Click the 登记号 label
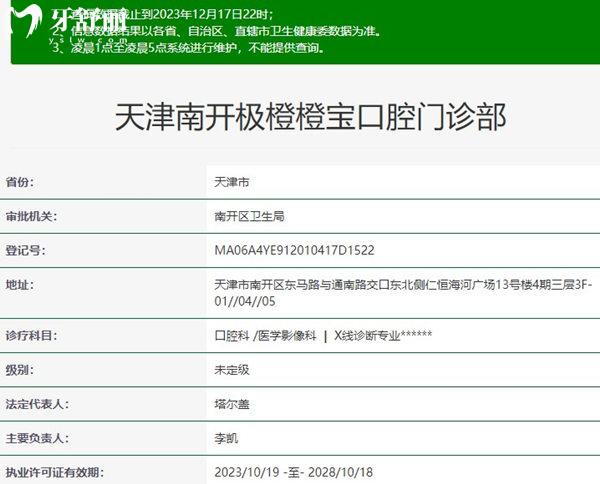 (x=25, y=251)
